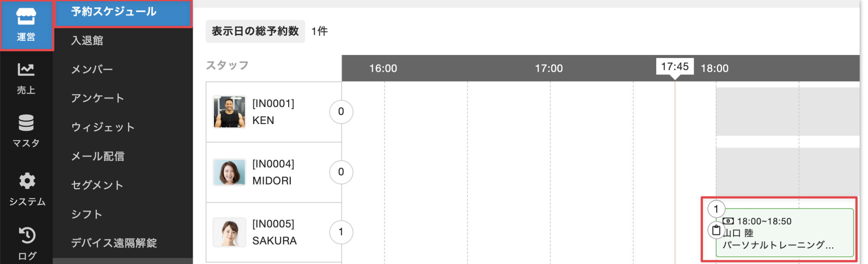
Task: Open the アンケート menu item
Action: pos(98,98)
